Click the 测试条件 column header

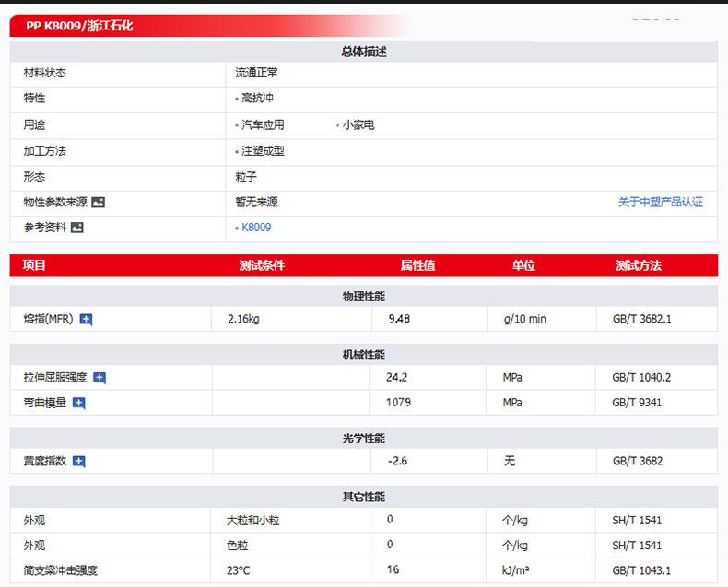pos(262,265)
